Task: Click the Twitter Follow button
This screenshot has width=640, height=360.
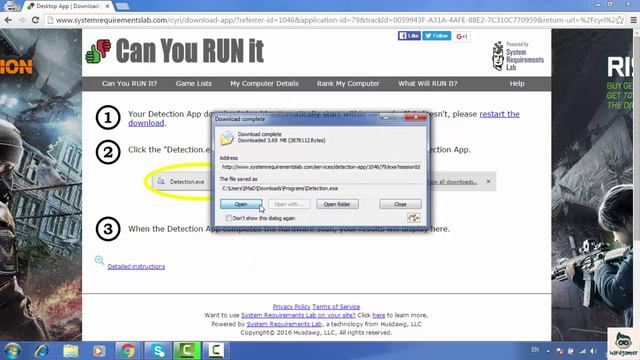Action: pyautogui.click(x=436, y=36)
